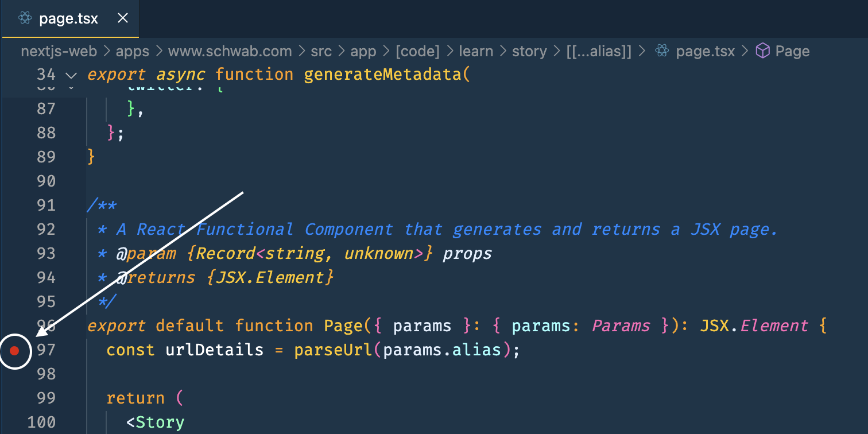The image size is (868, 434).
Task: Select the page.tsx editor tab
Action: tap(69, 18)
